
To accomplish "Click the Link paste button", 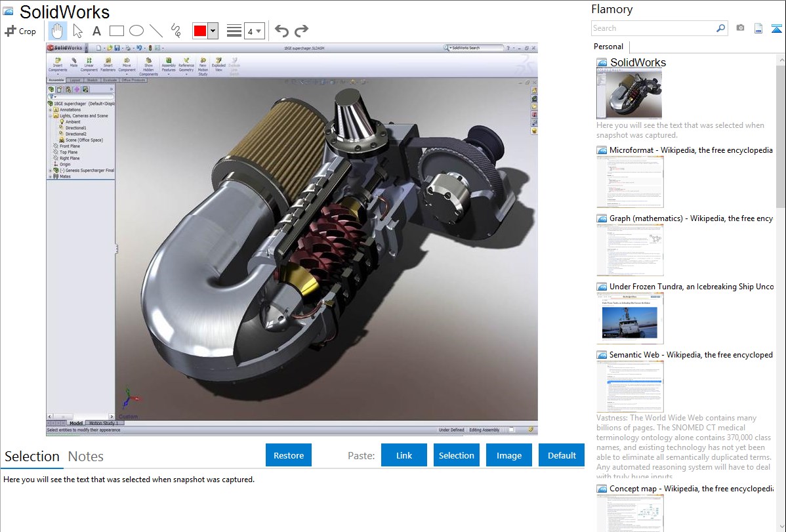I will (404, 455).
